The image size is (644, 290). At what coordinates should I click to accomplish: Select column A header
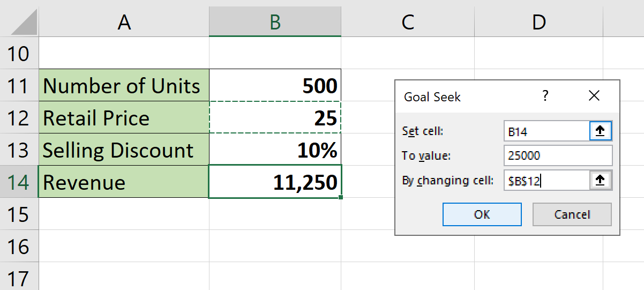(124, 22)
